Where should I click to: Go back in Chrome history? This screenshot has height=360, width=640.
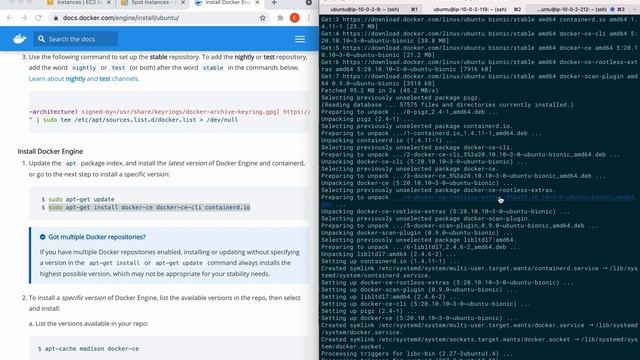pos(9,18)
